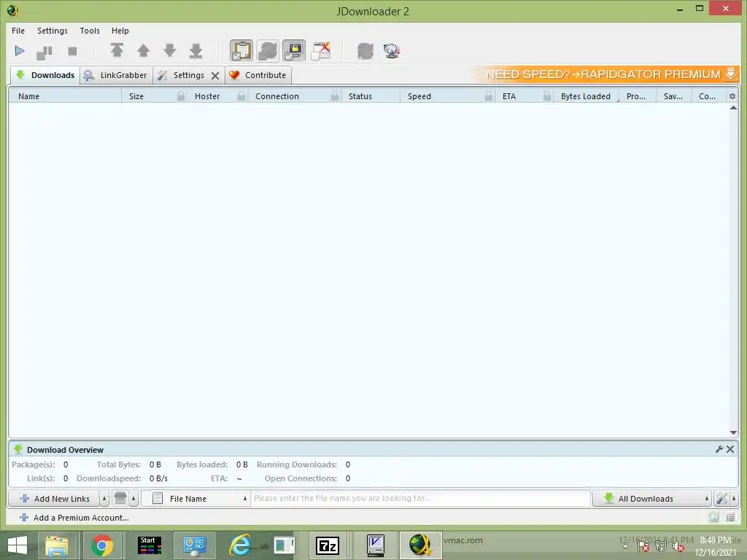Open Download Overview wrench settings
The height and width of the screenshot is (560, 747).
(719, 449)
